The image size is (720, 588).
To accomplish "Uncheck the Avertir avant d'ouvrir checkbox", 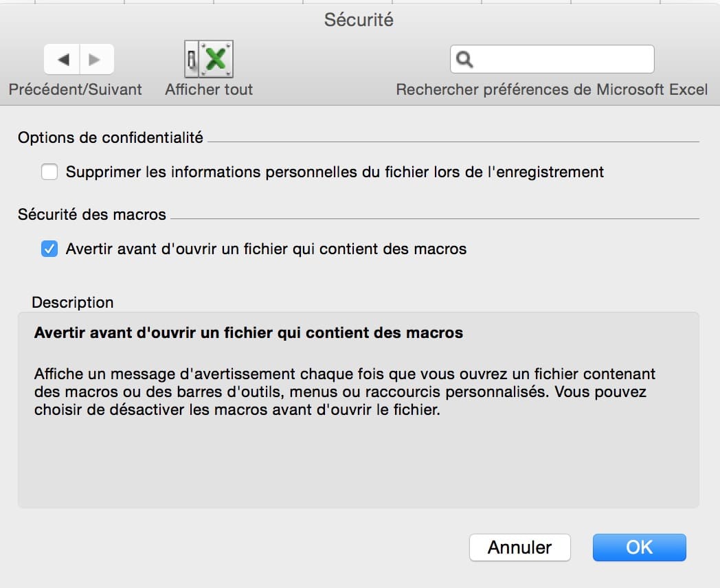I will tap(49, 249).
